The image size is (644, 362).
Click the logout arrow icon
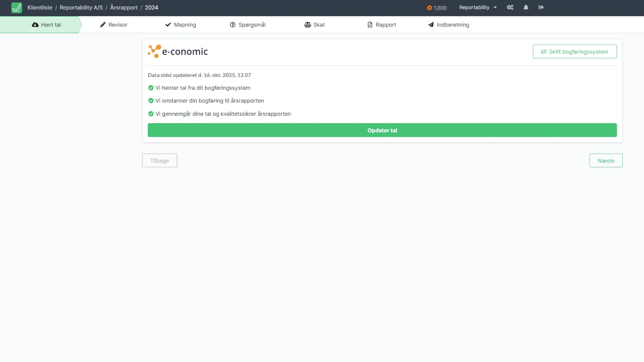541,7
